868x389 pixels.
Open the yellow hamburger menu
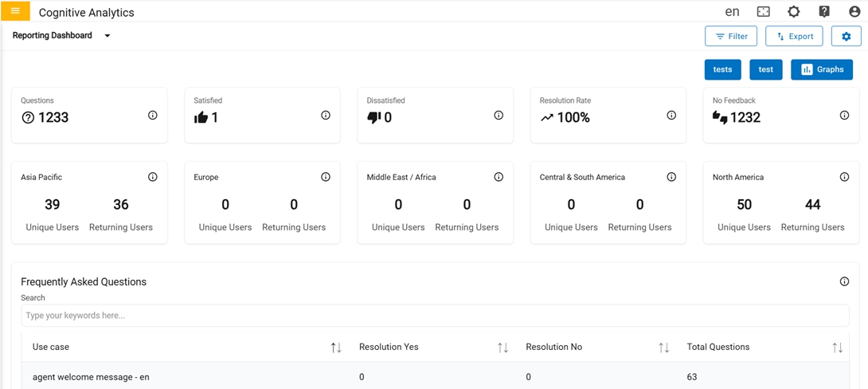15,11
